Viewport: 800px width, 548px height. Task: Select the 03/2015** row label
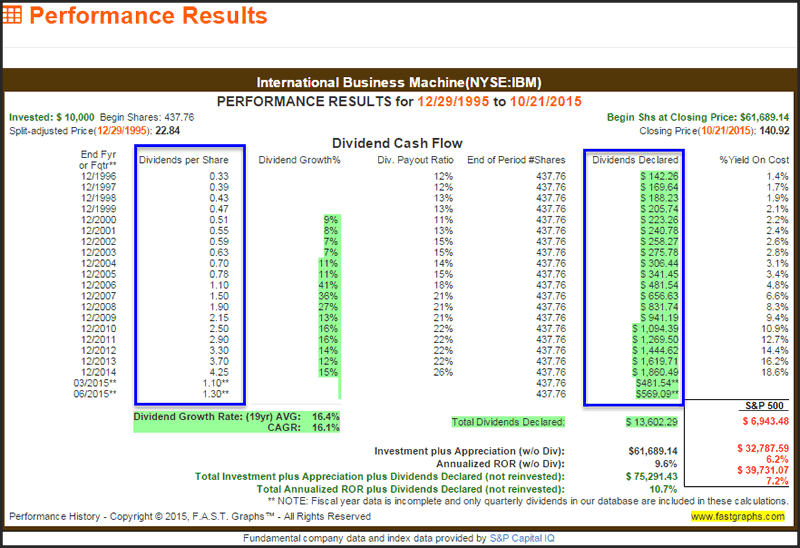coord(95,383)
